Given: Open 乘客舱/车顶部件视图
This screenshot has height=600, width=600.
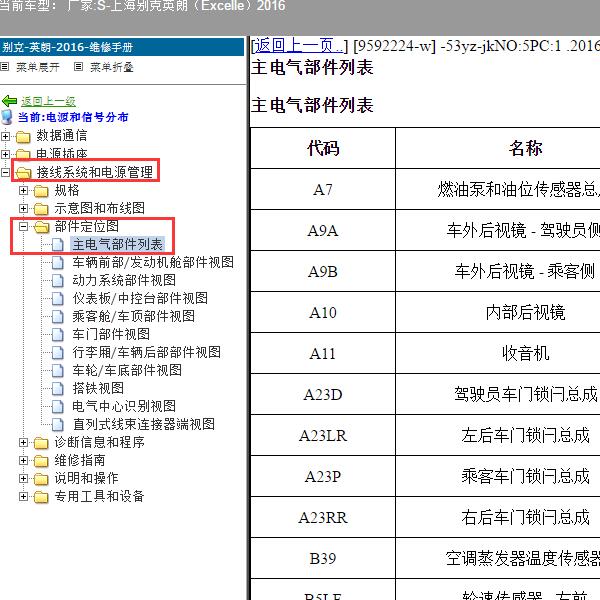Looking at the screenshot, I should pos(134,316).
